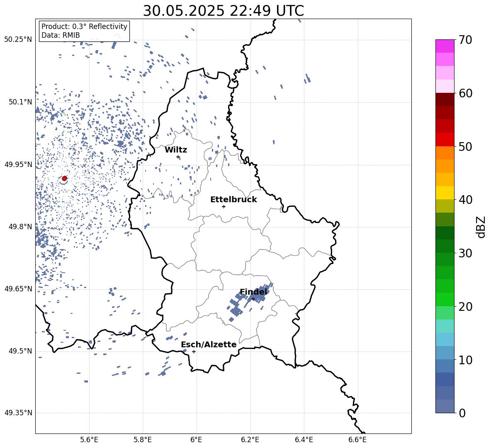Click the Product: 0.3° Reflectivity text
Viewport: 491px width, 448px height.
pos(84,27)
